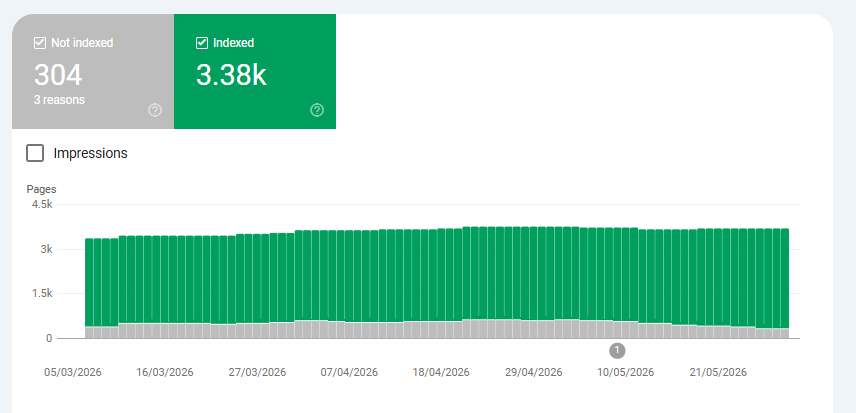
Task: Open the 3 reasons text
Action: (59, 100)
